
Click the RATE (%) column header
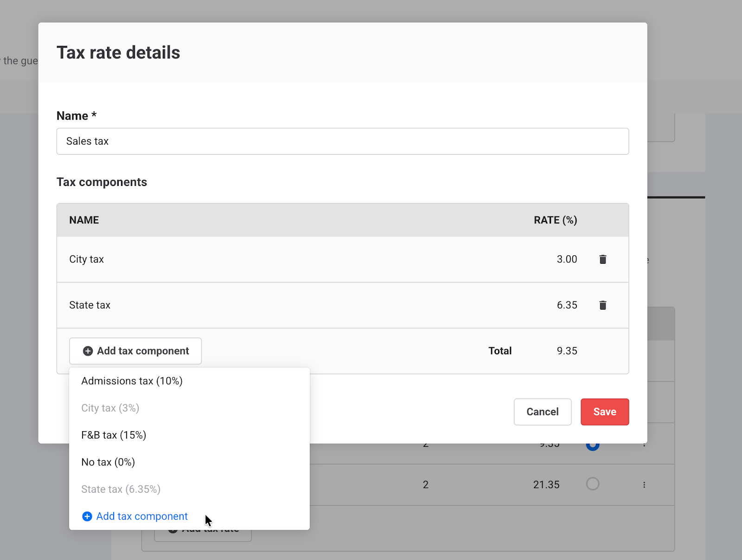(x=555, y=220)
